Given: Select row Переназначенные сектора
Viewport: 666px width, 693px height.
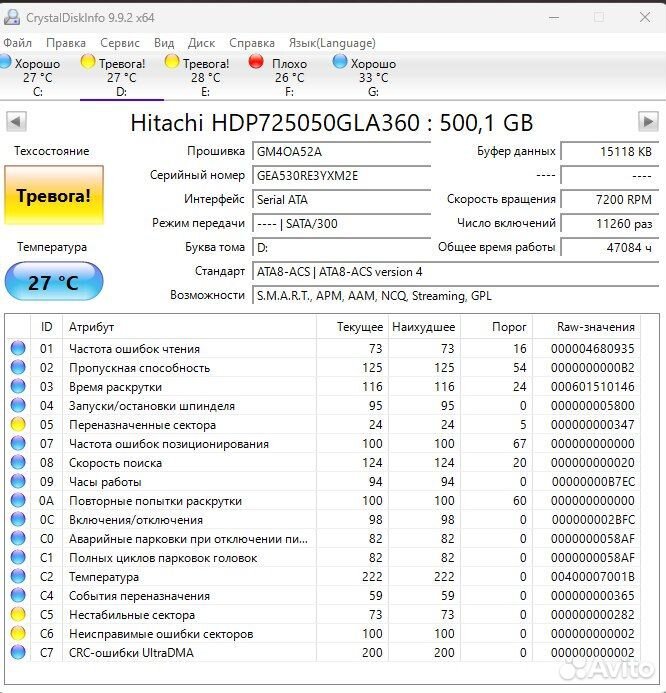Looking at the screenshot, I should (x=323, y=424).
